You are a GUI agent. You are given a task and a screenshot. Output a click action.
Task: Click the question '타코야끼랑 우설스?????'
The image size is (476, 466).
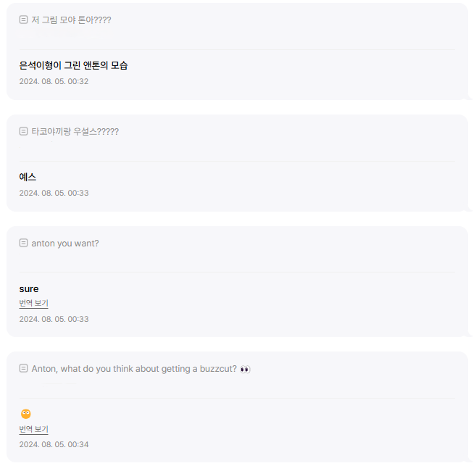75,131
